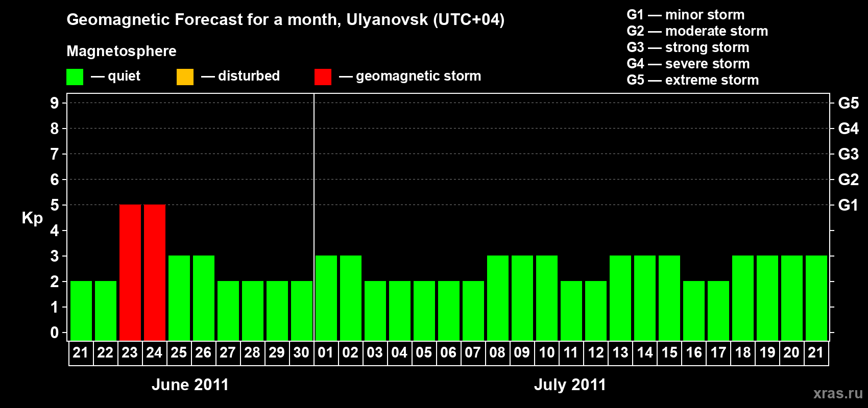Click the 'G1 — minor storm' legend text
The height and width of the screenshot is (408, 868).
pos(686,15)
